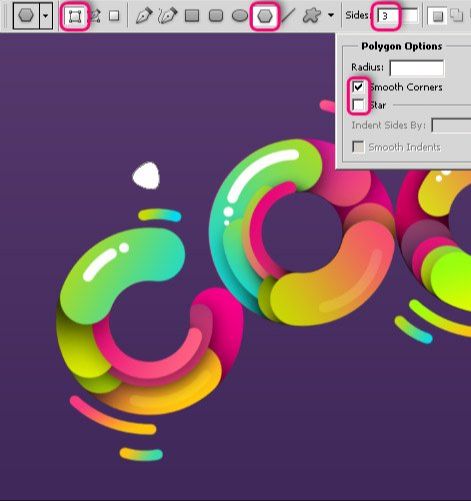This screenshot has width=471, height=501.
Task: Click into the Sides input field
Action: 397,16
